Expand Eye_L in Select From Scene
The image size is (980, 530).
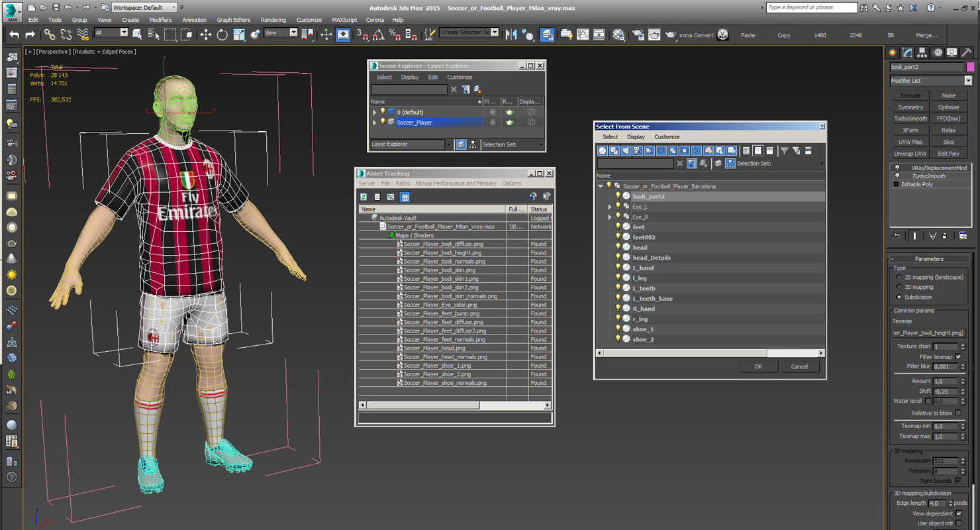click(610, 207)
